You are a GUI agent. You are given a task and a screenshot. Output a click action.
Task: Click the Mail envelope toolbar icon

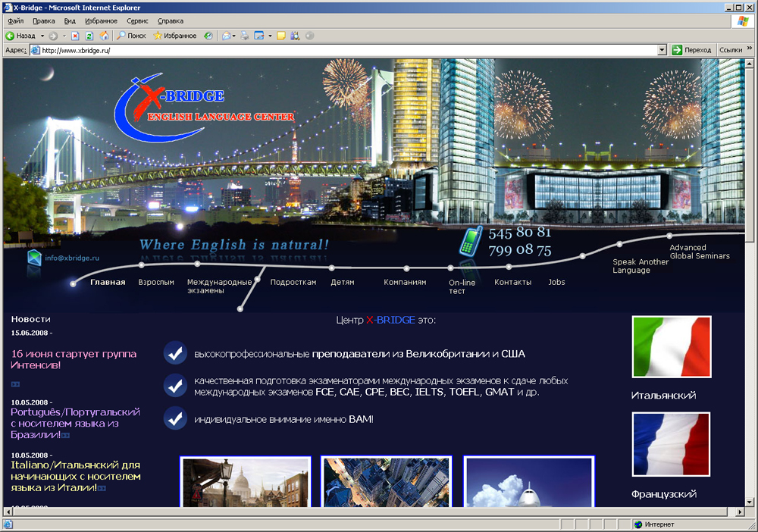click(x=226, y=36)
